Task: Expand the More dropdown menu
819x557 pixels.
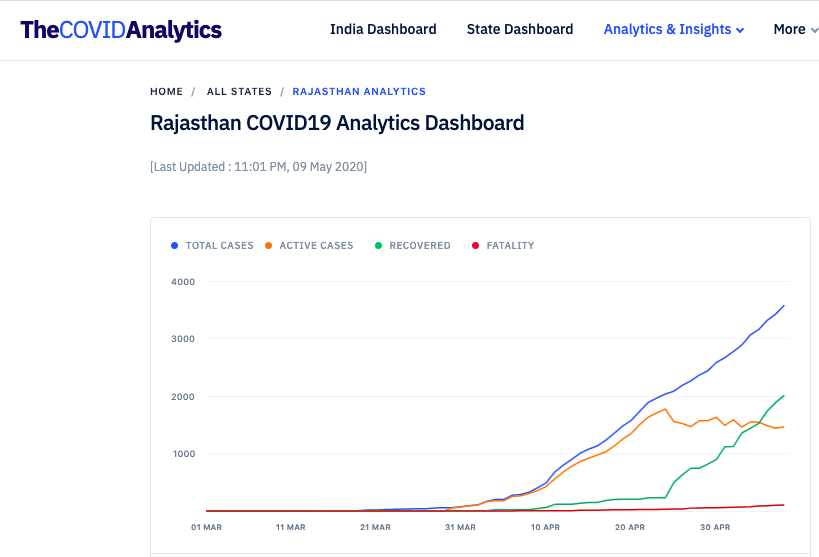Action: pyautogui.click(x=795, y=29)
